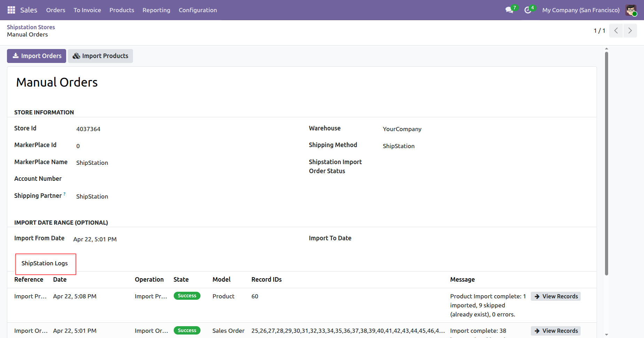This screenshot has width=644, height=338.
Task: Open the conversations chat icon
Action: (510, 10)
